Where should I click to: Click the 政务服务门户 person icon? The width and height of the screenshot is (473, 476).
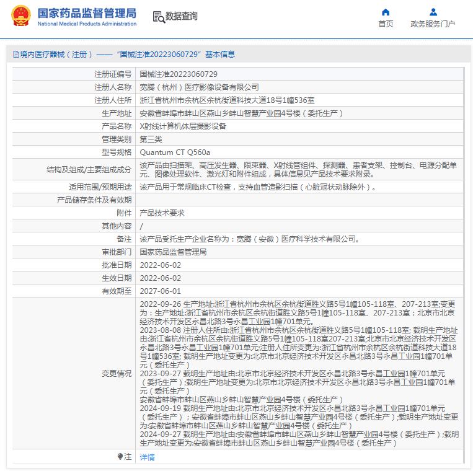(x=433, y=12)
